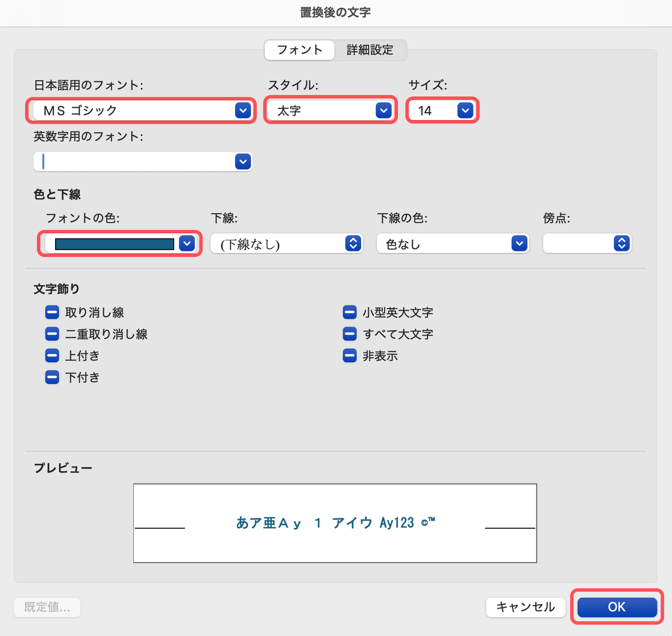This screenshot has height=636, width=672.
Task: Enable 上付き formatting
Action: (52, 356)
